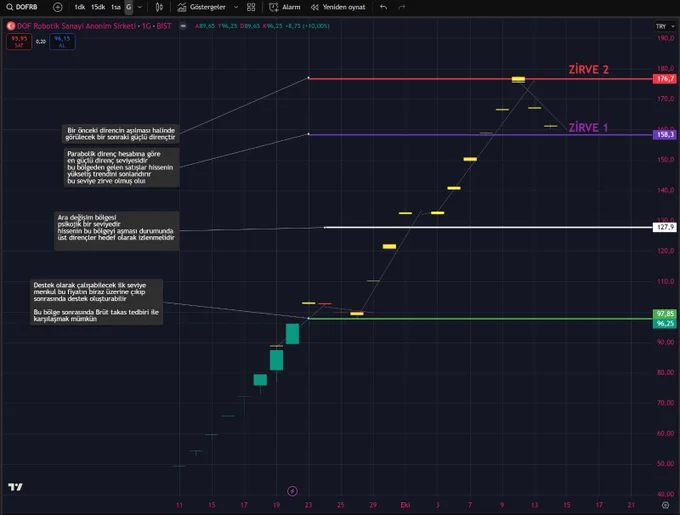This screenshot has width=680, height=515.
Task: Click the yellow projected bar on ZİRVE 2 line
Action: [x=518, y=79]
